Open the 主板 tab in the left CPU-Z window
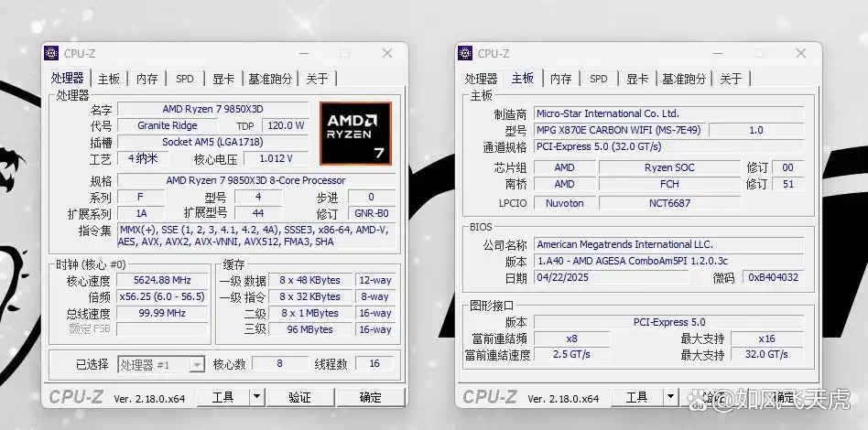Screen dimensions: 868x430 pyautogui.click(x=108, y=79)
